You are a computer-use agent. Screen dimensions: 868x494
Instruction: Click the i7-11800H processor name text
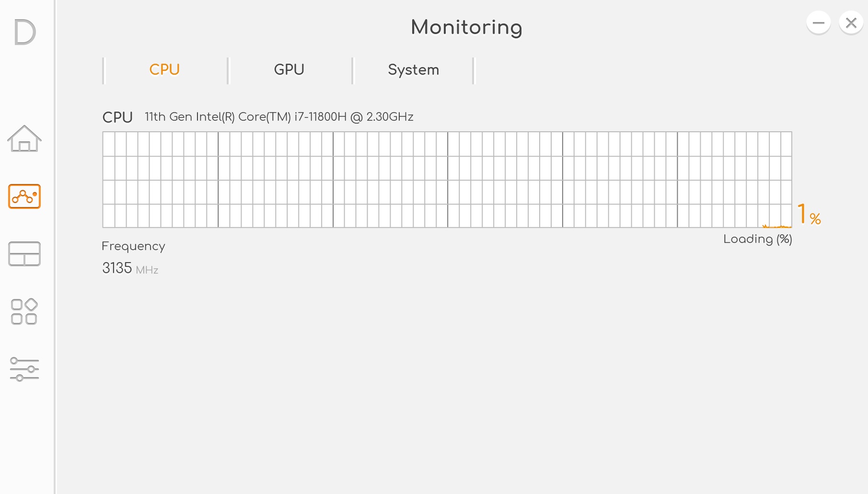click(279, 117)
